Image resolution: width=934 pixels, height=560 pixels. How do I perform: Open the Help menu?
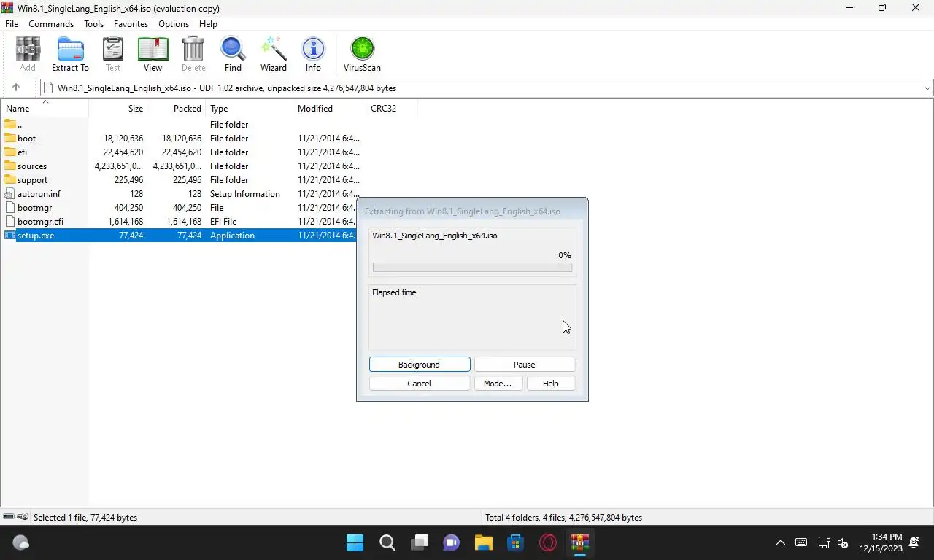pos(208,24)
